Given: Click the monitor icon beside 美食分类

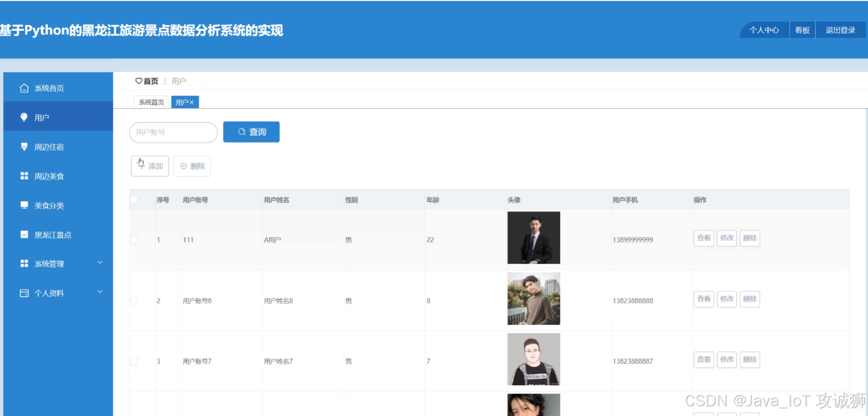Looking at the screenshot, I should click(24, 205).
